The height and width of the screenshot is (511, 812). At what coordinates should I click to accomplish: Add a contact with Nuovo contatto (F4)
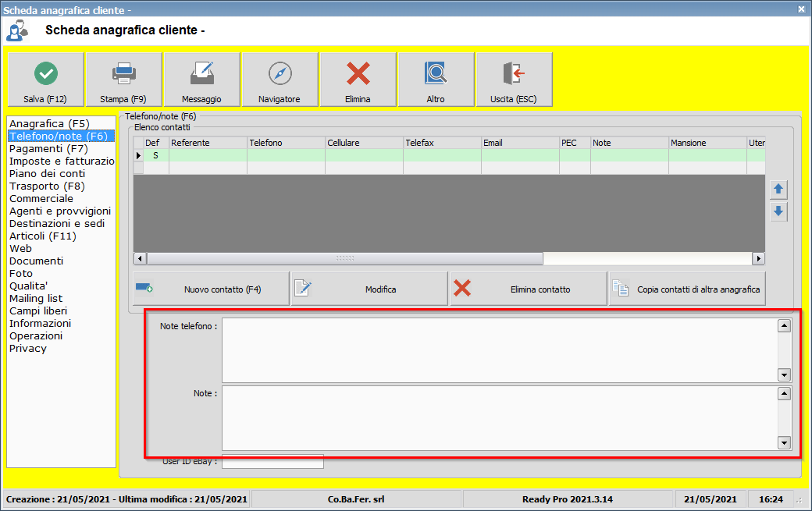coord(212,289)
